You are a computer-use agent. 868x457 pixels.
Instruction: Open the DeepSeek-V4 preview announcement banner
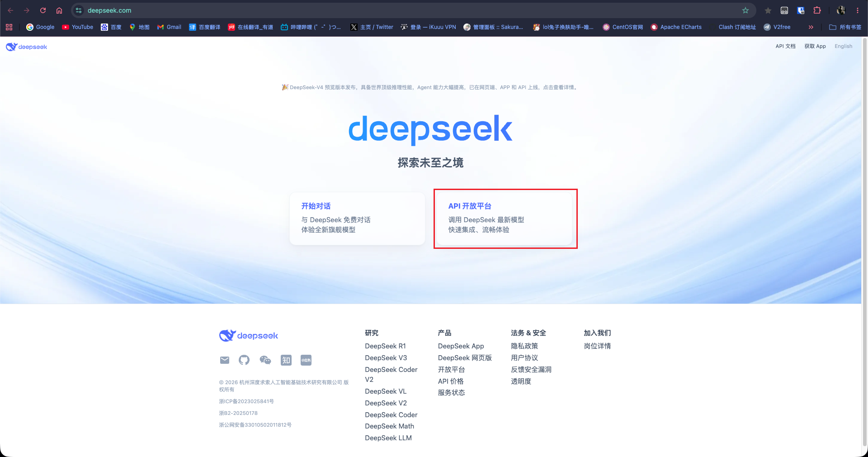pyautogui.click(x=430, y=87)
